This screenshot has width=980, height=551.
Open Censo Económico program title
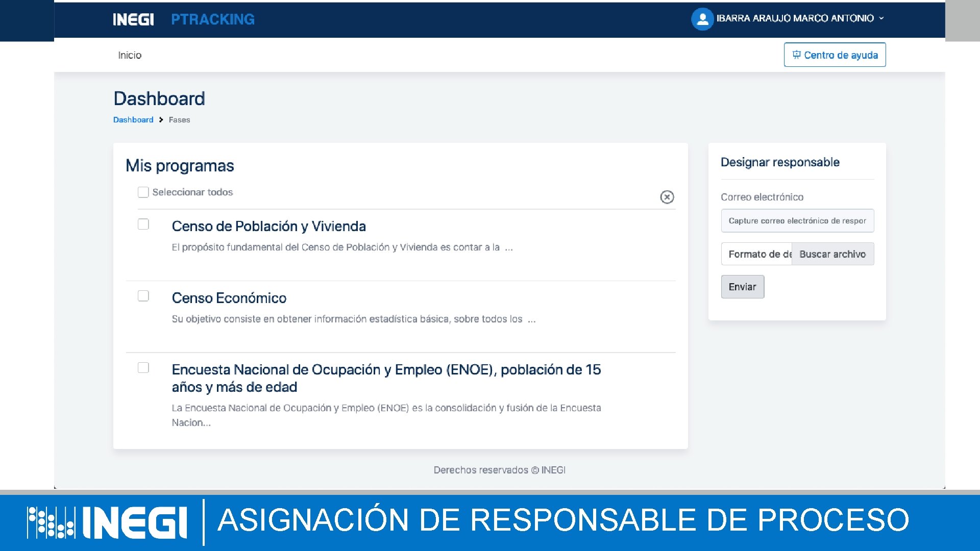(x=229, y=298)
